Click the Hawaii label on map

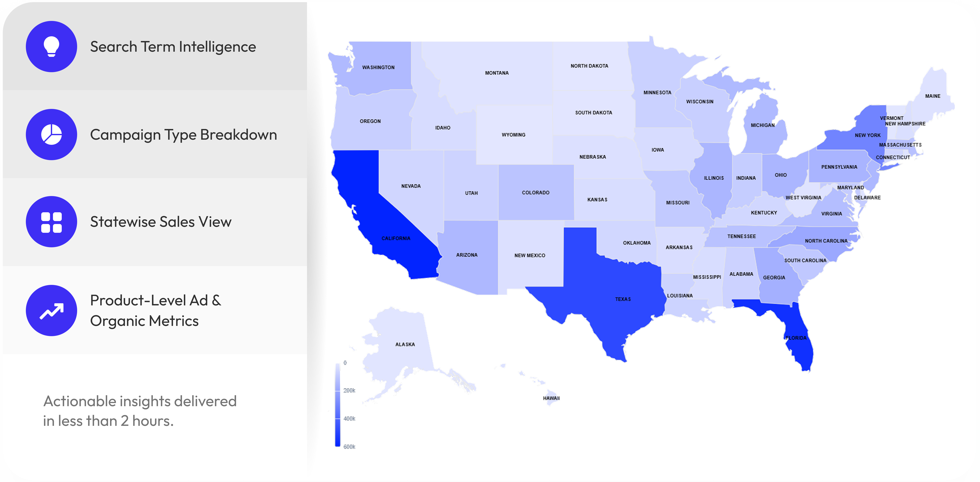pos(551,398)
